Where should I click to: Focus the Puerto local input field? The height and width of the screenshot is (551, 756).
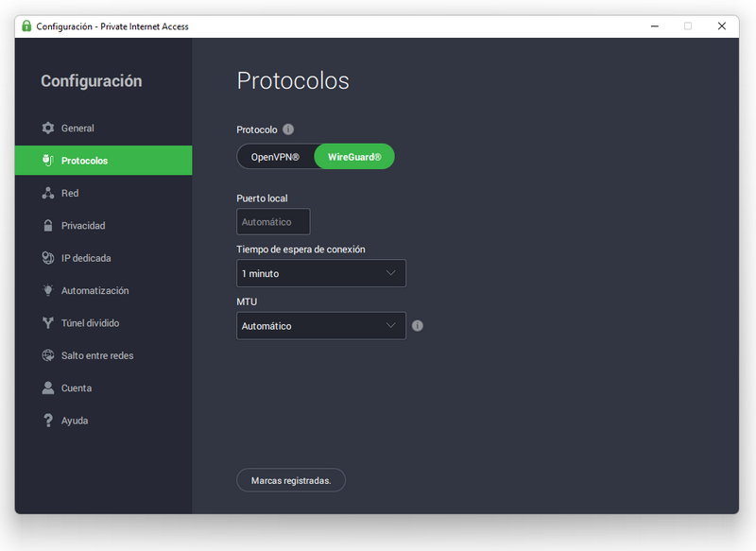pyautogui.click(x=273, y=222)
